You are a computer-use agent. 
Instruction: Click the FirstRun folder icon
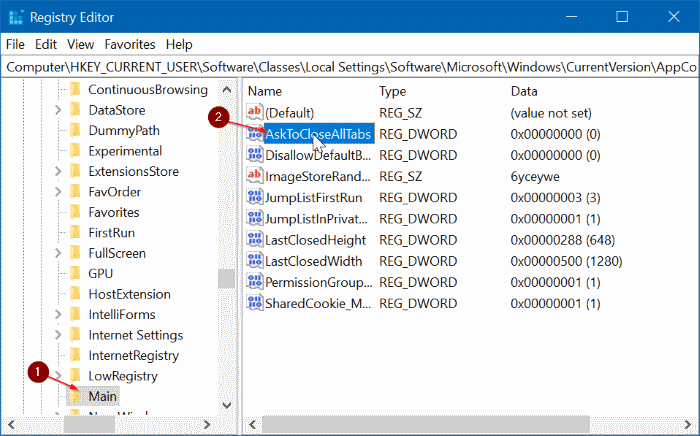click(75, 233)
